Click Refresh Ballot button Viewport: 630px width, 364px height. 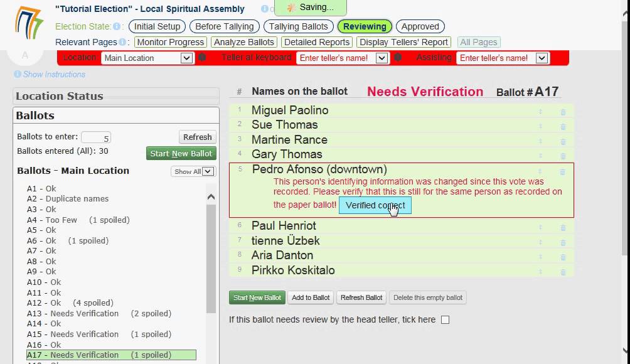point(361,297)
